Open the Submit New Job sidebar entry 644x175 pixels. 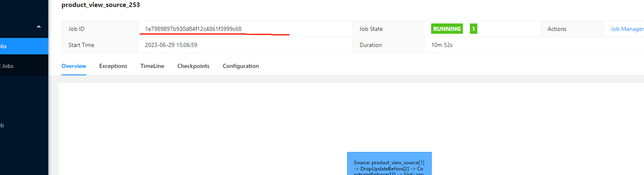coord(24,126)
